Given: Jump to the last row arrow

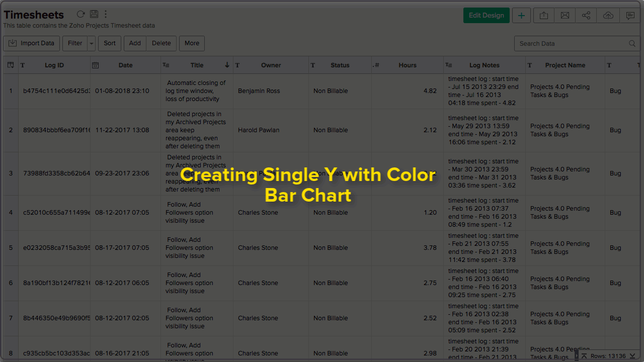Looking at the screenshot, I should point(632,356).
